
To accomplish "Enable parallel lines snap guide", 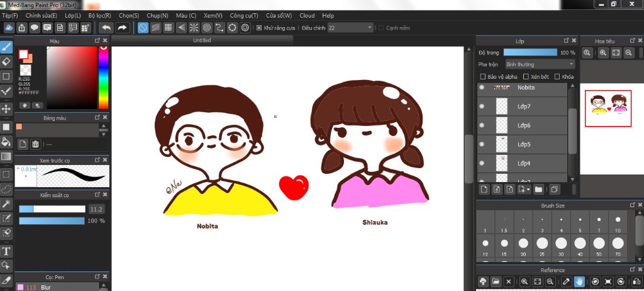I will pos(156,28).
